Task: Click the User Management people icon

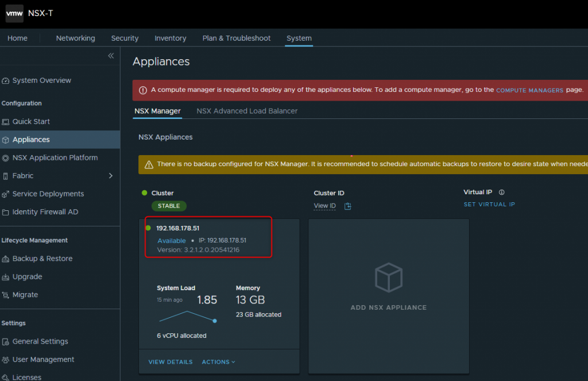Action: tap(5, 360)
